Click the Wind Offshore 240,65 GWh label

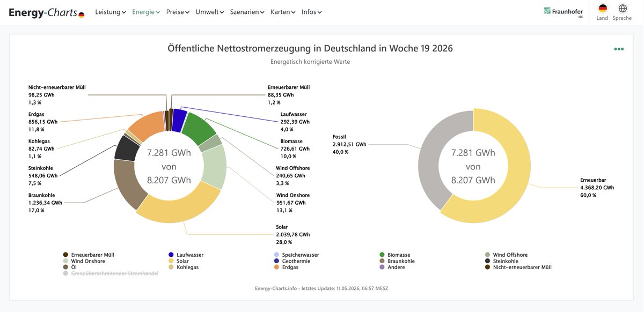click(293, 175)
